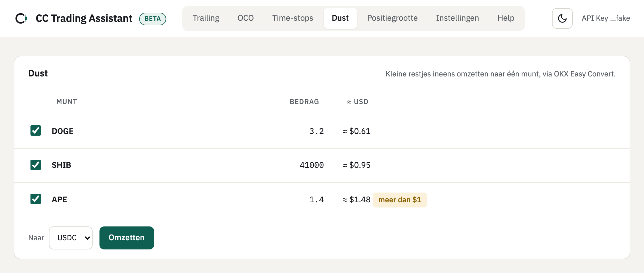Click the ≈ $0.61 value
Image resolution: width=644 pixels, height=273 pixels.
coord(356,131)
